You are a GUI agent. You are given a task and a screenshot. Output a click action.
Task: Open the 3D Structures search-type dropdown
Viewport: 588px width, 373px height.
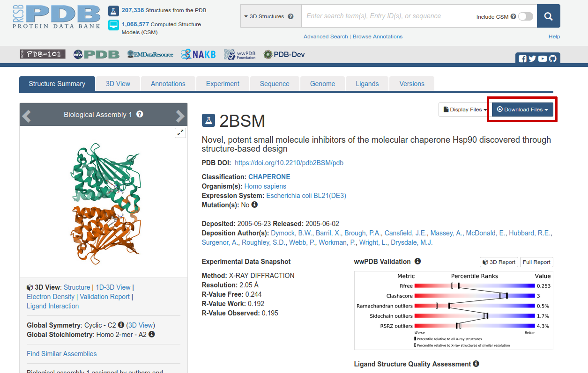(x=269, y=16)
